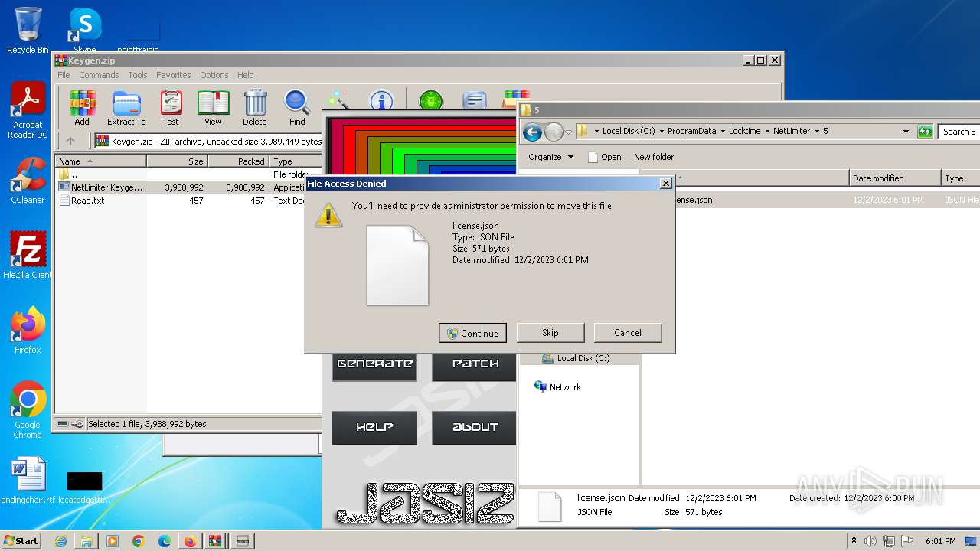Image resolution: width=980 pixels, height=551 pixels.
Task: Open Microsoft Edge from the taskbar
Action: point(164,541)
